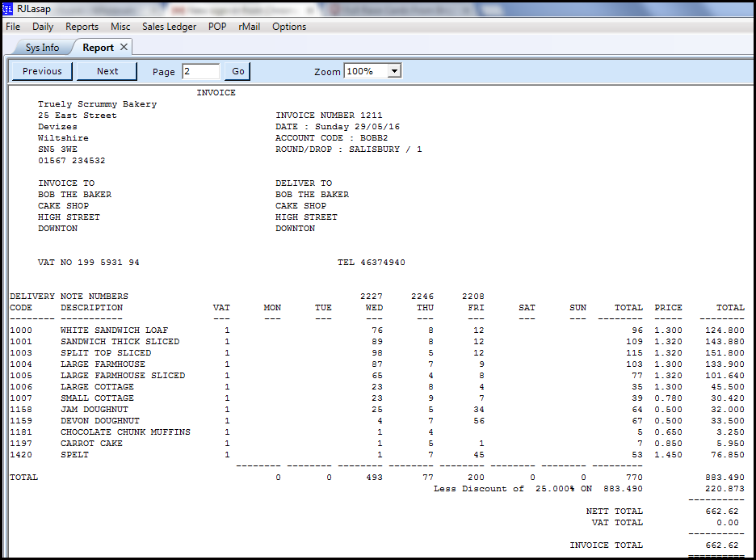Click the SPELT description
Image resolution: width=756 pixels, height=560 pixels.
coord(75,455)
